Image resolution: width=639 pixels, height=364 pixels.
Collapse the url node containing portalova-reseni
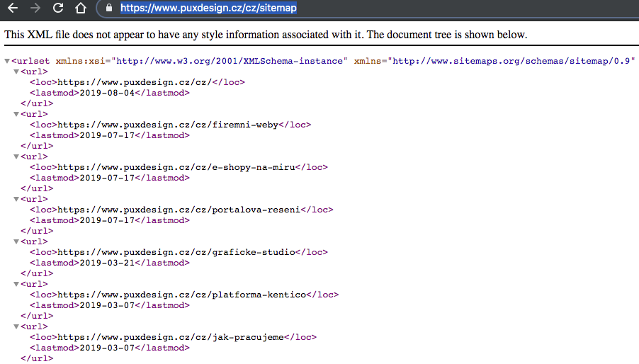tap(16, 199)
